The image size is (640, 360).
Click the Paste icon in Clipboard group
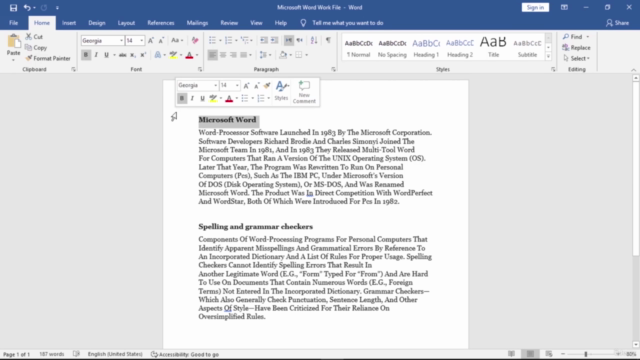[13, 41]
